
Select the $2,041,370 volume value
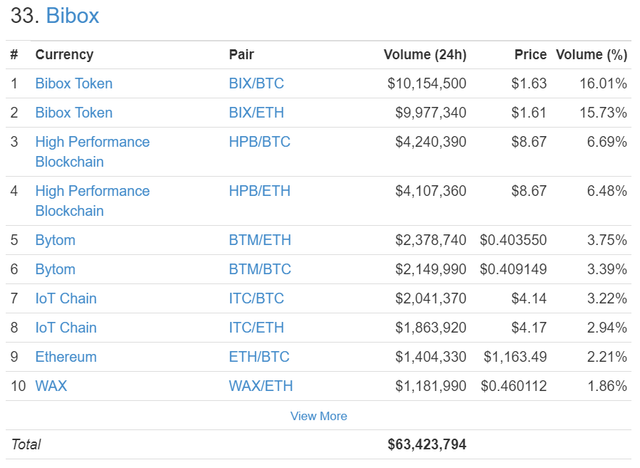click(431, 299)
